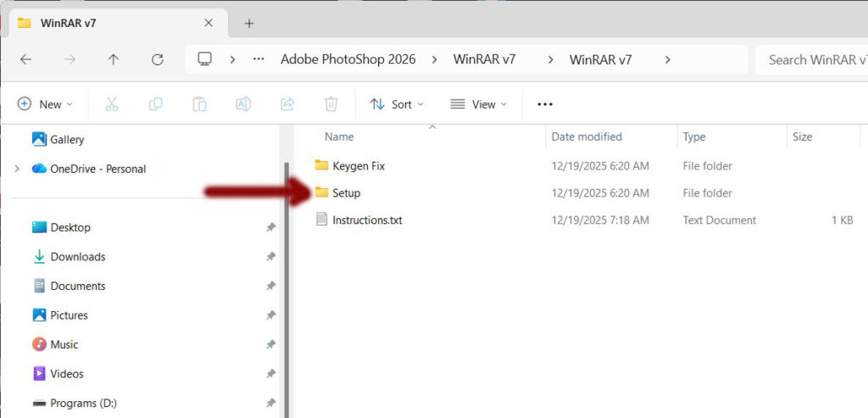Image resolution: width=868 pixels, height=418 pixels.
Task: Open the See more ellipsis menu
Action: coord(545,104)
